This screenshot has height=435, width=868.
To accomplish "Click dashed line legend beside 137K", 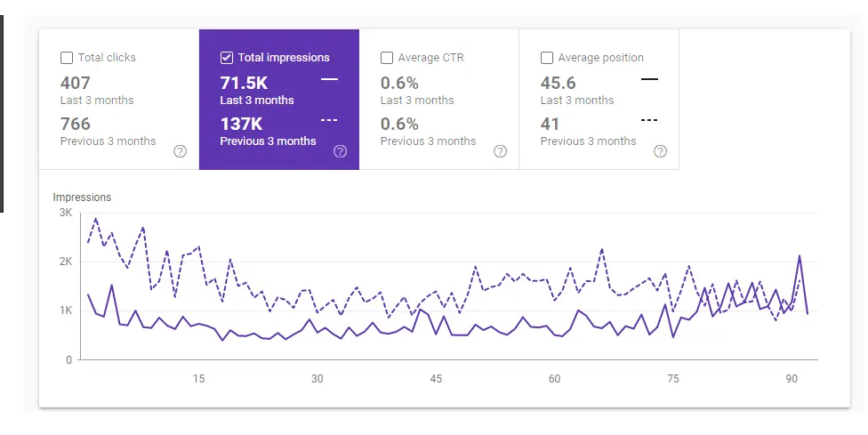I will point(329,120).
